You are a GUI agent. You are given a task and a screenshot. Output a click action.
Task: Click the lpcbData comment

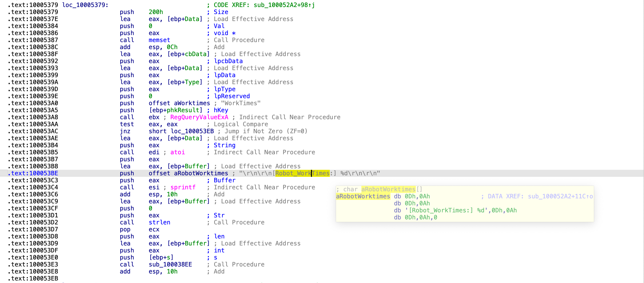228,61
